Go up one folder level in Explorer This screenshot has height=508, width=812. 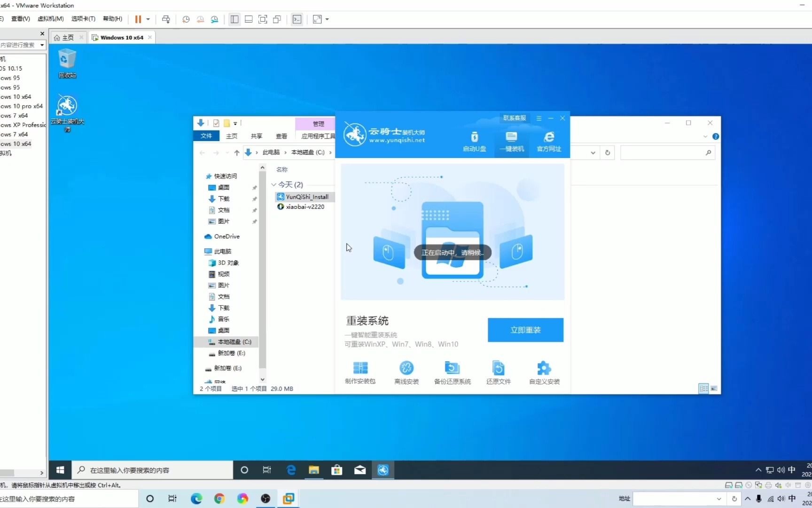click(236, 152)
